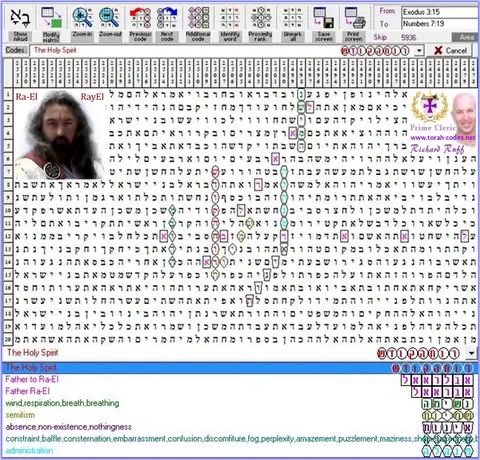
Task: Click matrix row number 12 header
Action: coord(8,236)
